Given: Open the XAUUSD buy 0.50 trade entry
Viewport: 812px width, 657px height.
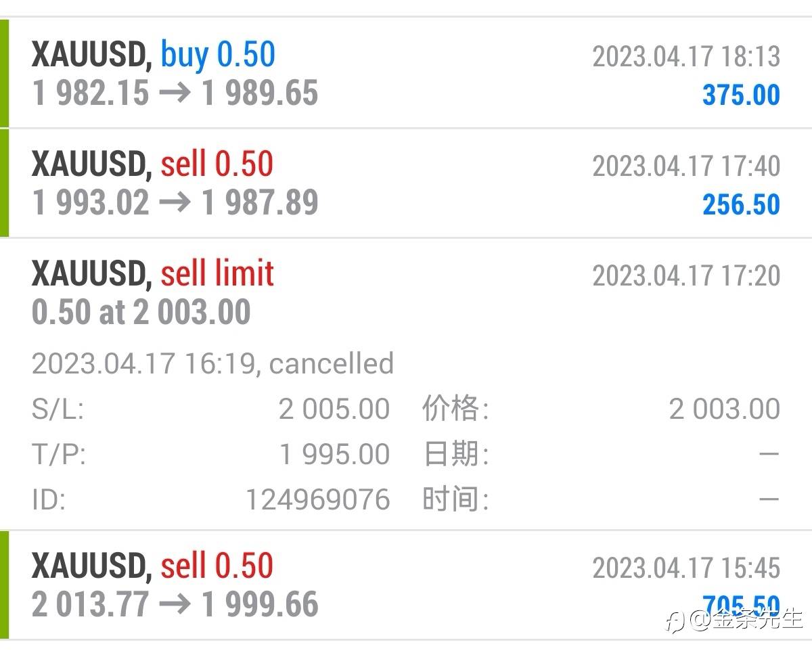Looking at the screenshot, I should point(406,73).
